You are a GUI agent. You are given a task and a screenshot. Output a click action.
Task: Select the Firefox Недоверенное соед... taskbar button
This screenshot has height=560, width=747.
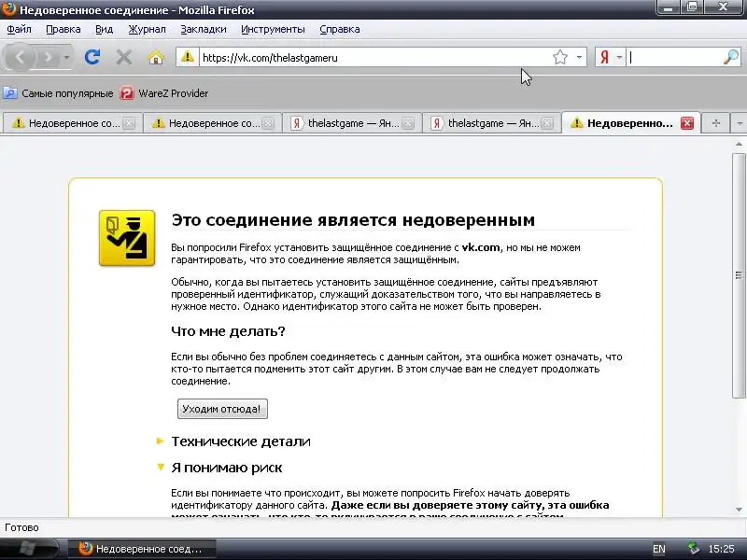click(x=142, y=549)
